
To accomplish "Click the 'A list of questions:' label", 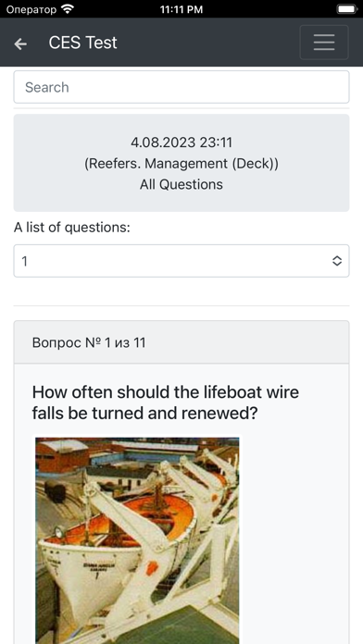I will point(72,227).
